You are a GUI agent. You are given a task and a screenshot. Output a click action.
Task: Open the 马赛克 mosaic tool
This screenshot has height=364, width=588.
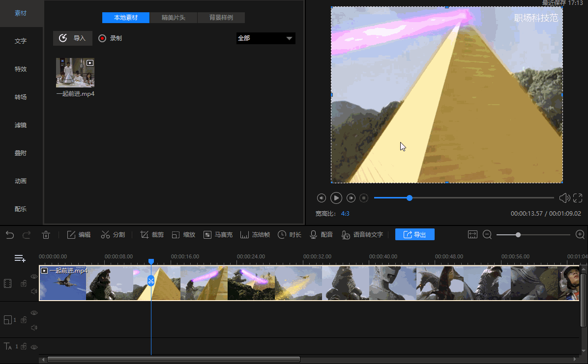[218, 235]
